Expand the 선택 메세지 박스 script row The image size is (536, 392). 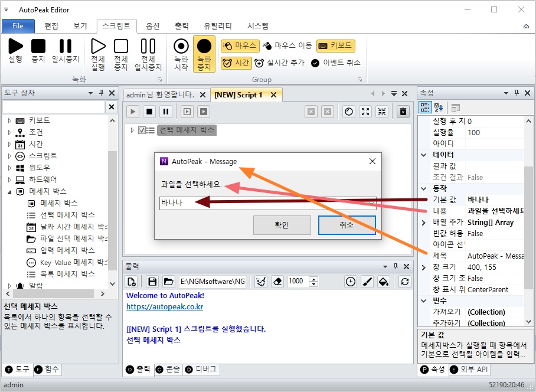pyautogui.click(x=132, y=130)
